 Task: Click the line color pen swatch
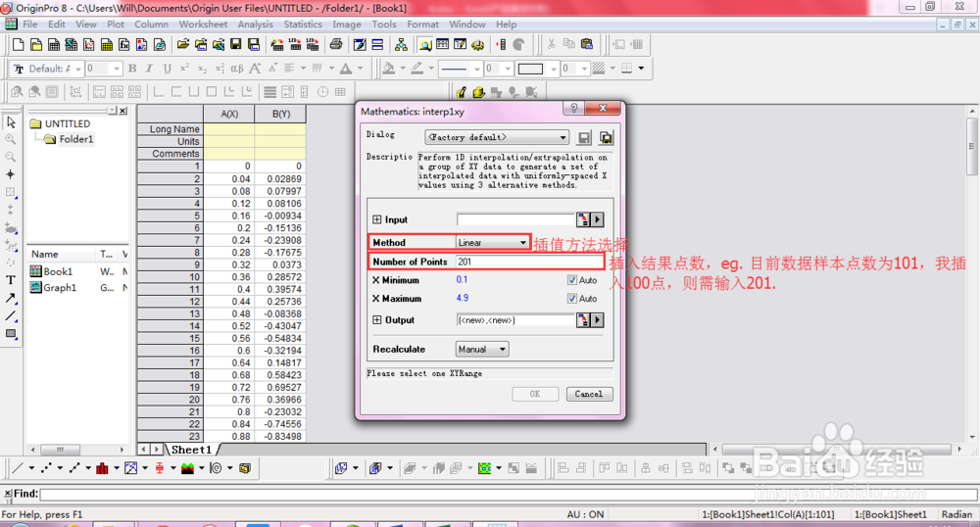(416, 68)
